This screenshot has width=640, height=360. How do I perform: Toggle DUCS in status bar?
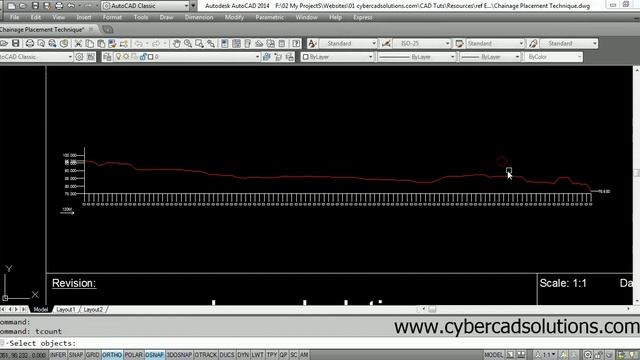227,355
